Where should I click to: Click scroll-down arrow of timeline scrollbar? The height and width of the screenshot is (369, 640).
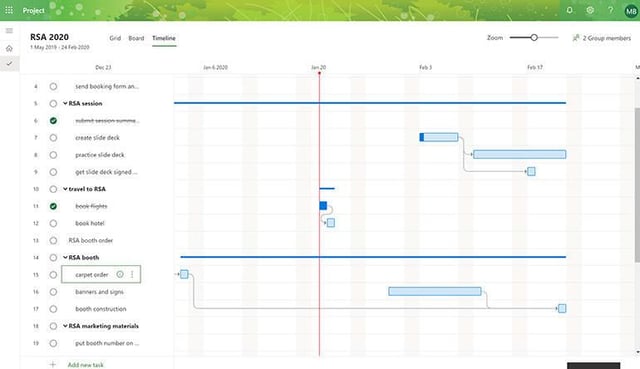click(638, 352)
